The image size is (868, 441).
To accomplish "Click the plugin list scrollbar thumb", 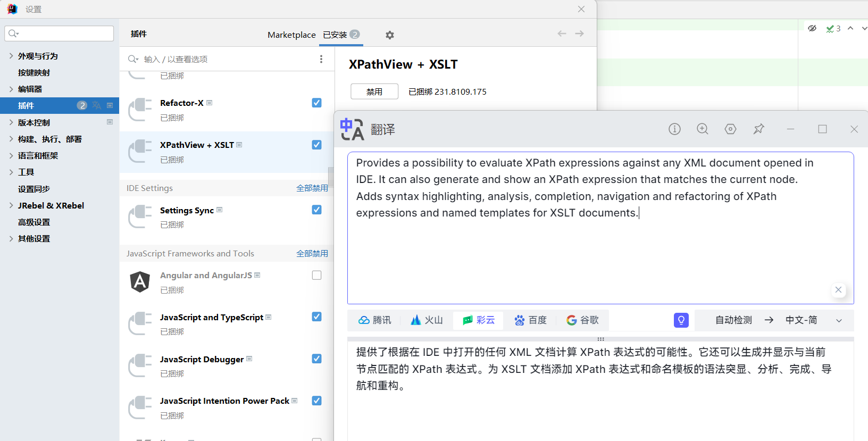I will click(x=331, y=177).
